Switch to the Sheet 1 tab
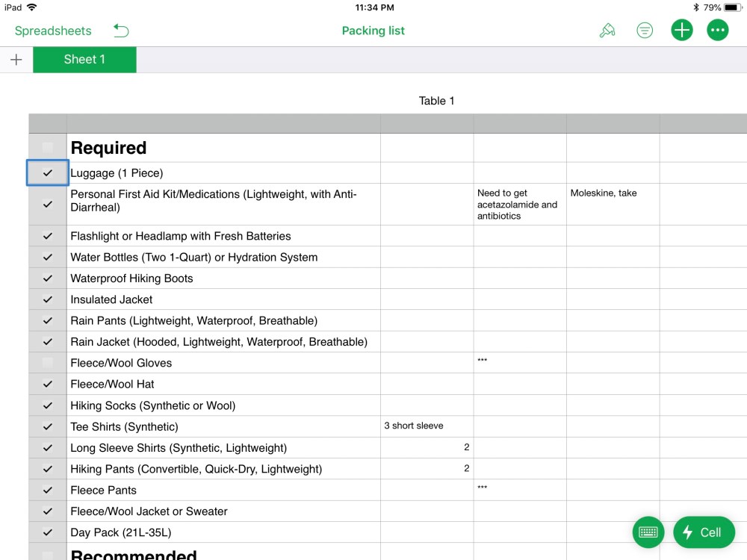 coord(84,60)
